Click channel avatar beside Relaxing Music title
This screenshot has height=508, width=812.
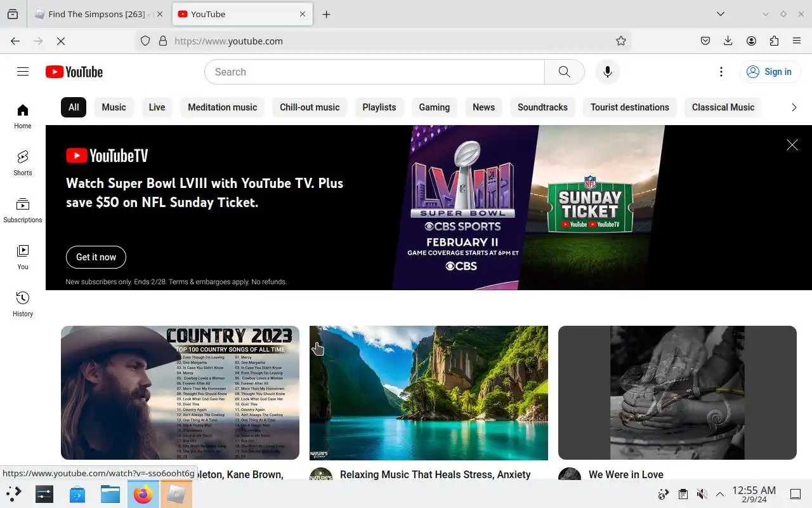(x=321, y=474)
